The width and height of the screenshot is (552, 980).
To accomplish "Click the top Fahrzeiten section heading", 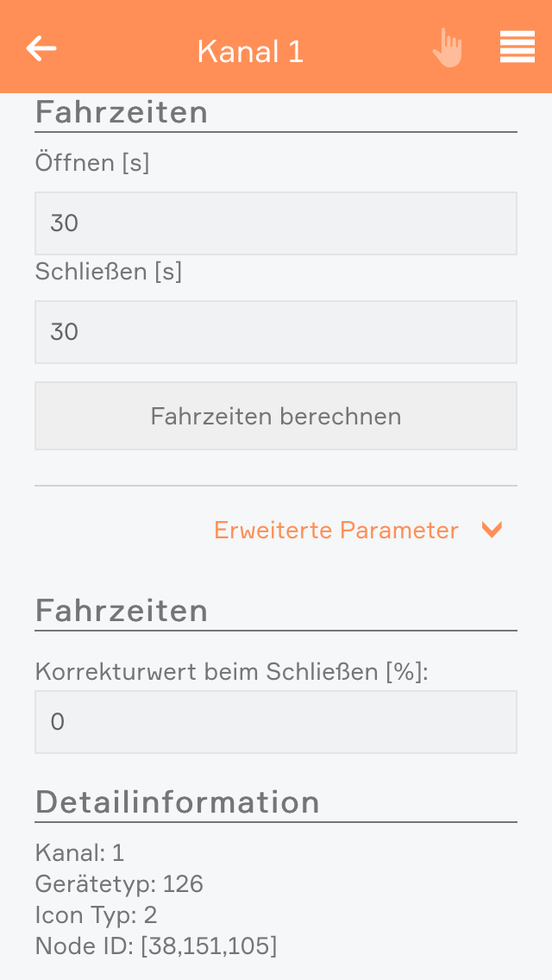I will [122, 113].
